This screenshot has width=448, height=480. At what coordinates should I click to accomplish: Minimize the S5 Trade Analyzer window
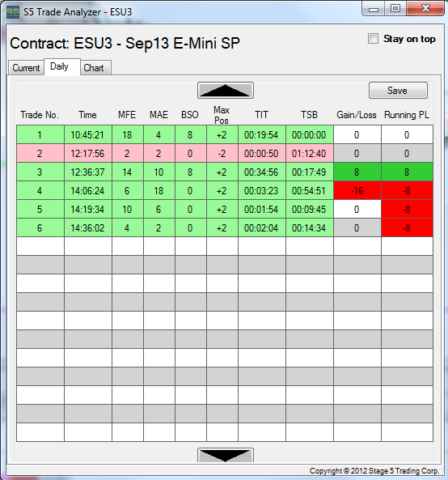pyautogui.click(x=374, y=9)
